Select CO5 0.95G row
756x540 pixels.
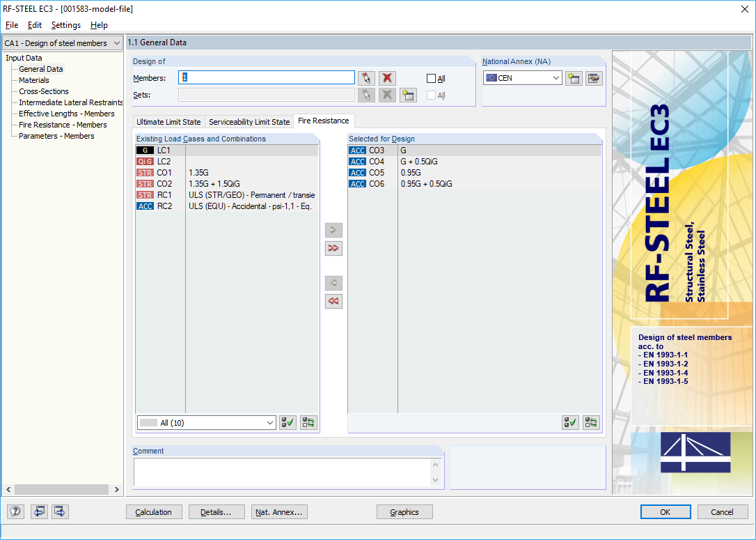(475, 172)
